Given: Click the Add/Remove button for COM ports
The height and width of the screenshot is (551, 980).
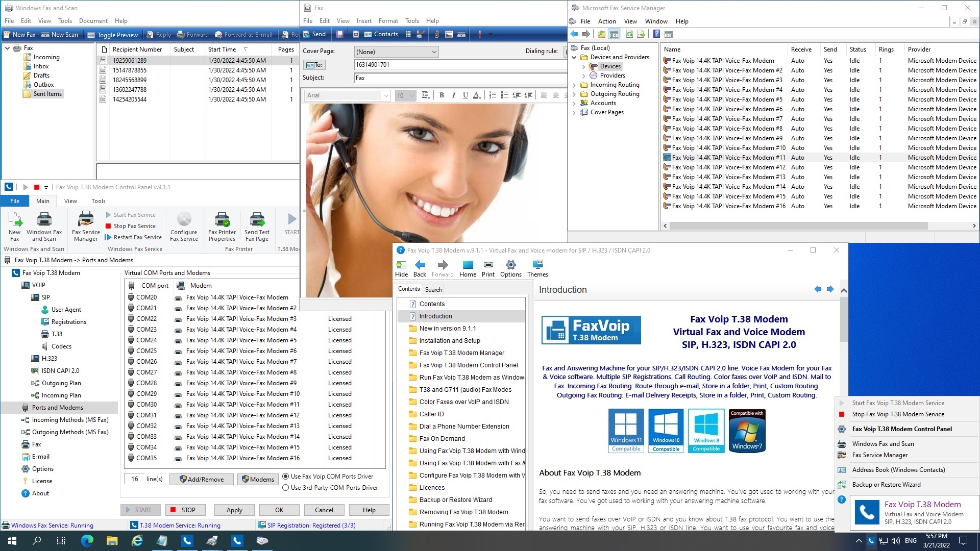Looking at the screenshot, I should pos(201,479).
